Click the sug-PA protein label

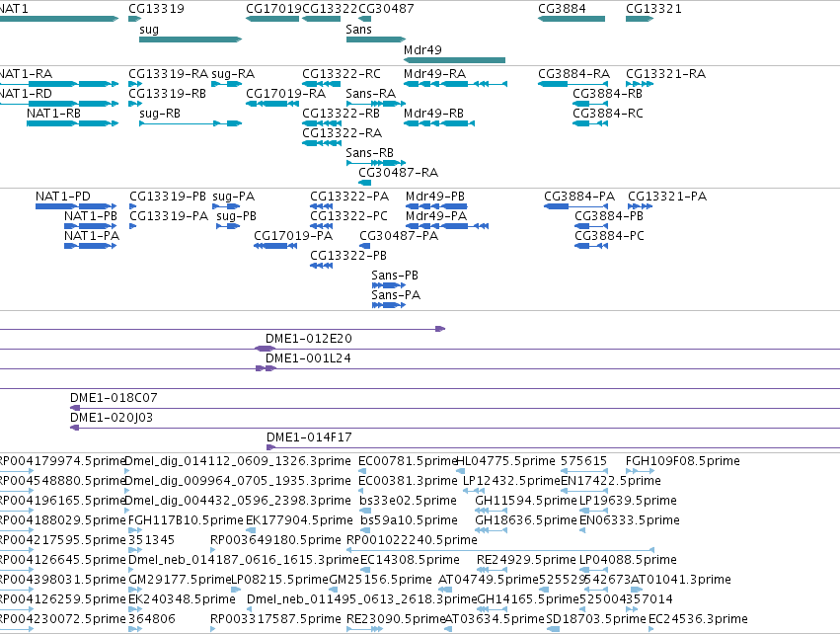234,197
